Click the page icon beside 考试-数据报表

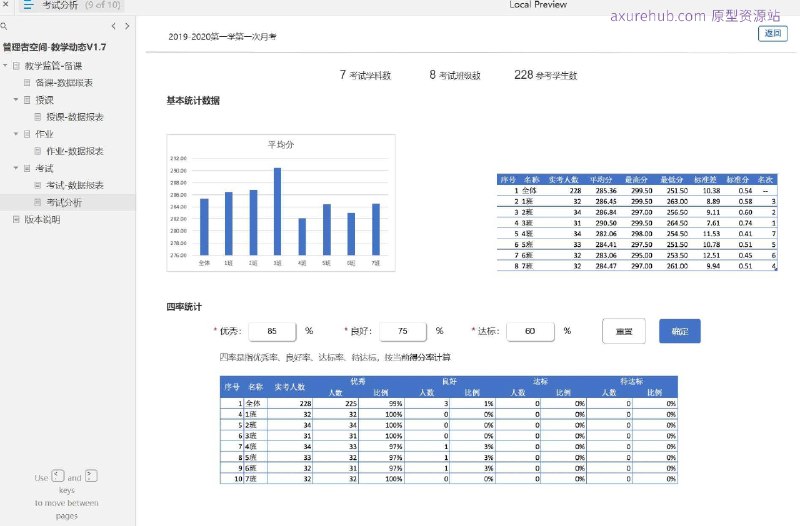pyautogui.click(x=38, y=185)
